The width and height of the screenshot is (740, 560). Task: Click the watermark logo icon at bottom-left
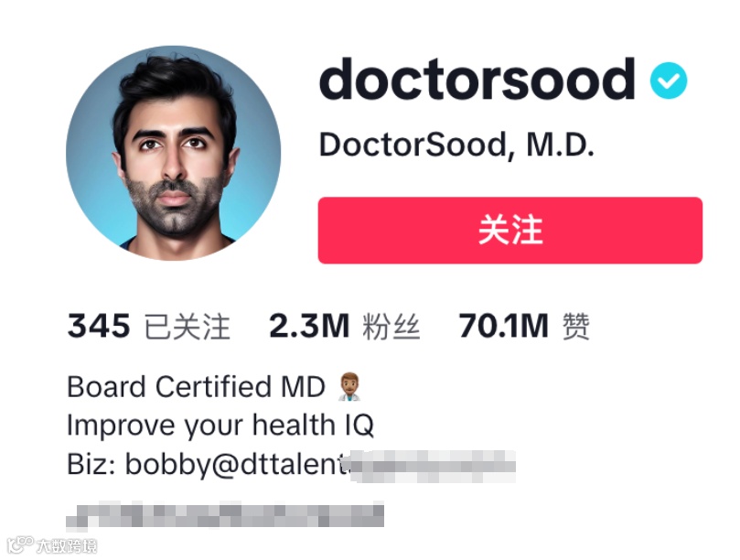point(20,544)
